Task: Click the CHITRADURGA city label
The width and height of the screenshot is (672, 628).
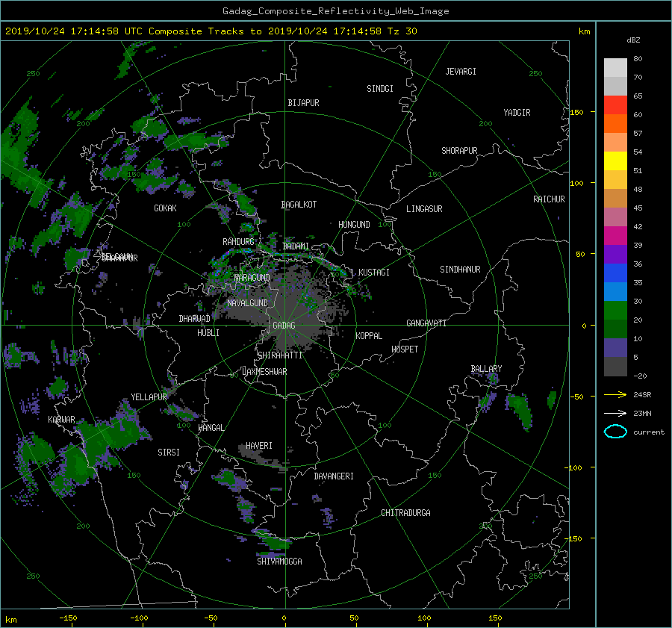Action: click(406, 513)
